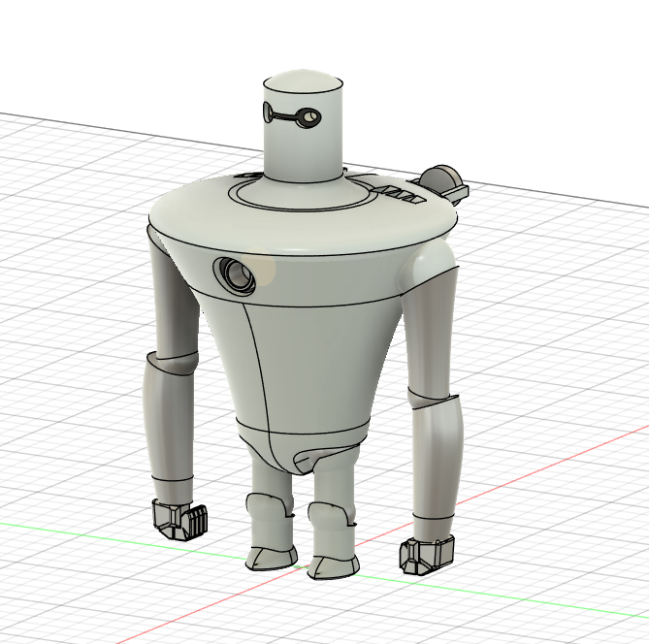Click the front-facing eye on the head
This screenshot has height=644, width=649.
(x=309, y=116)
